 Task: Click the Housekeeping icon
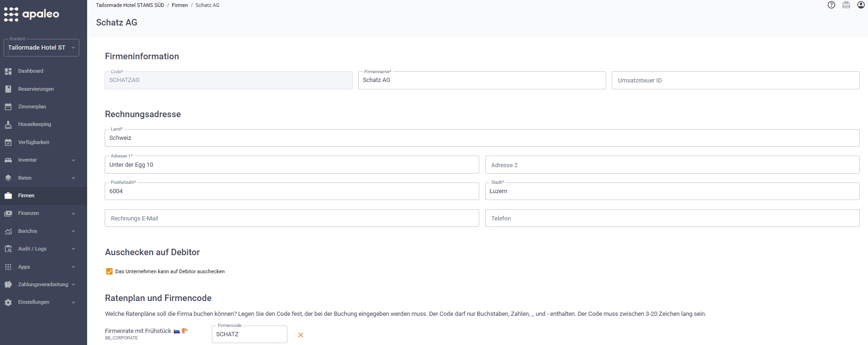[8, 125]
